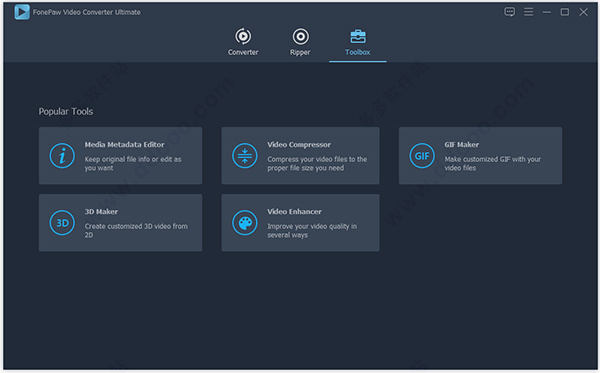The image size is (600, 373).
Task: Open the Video Enhancer title
Action: pos(294,212)
